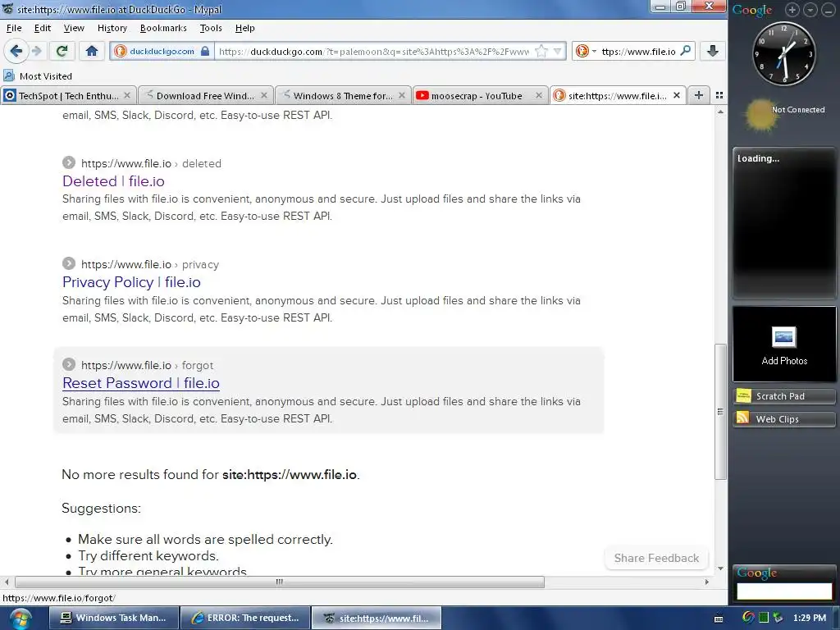Close the TechSpot tab
840x630 pixels.
(127, 95)
